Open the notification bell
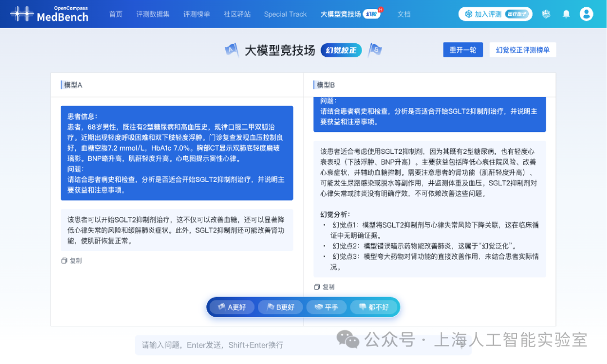Screen dimensions: 607x364 [x=566, y=14]
